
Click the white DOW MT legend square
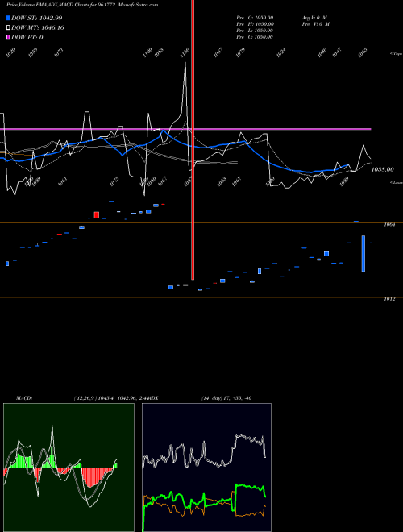8,27
